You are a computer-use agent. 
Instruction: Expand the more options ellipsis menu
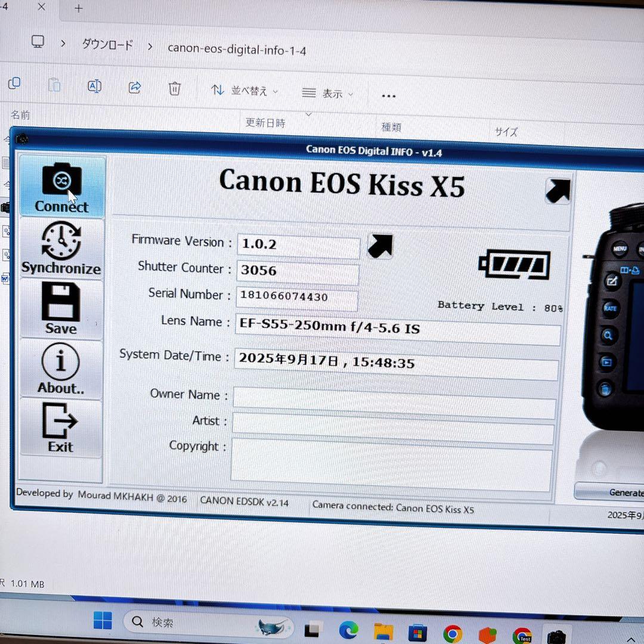(x=389, y=96)
